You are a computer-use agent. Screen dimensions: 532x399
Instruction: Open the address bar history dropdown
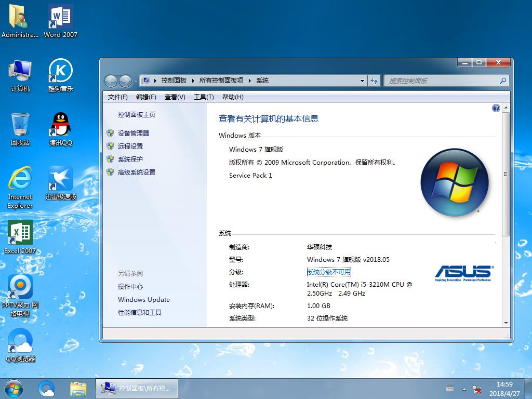point(362,81)
